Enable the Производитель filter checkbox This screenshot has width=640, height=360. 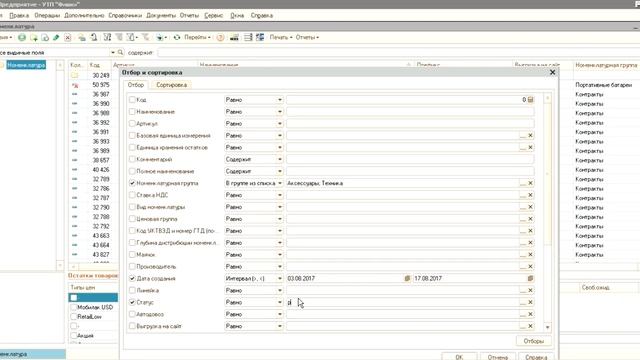coord(132,267)
